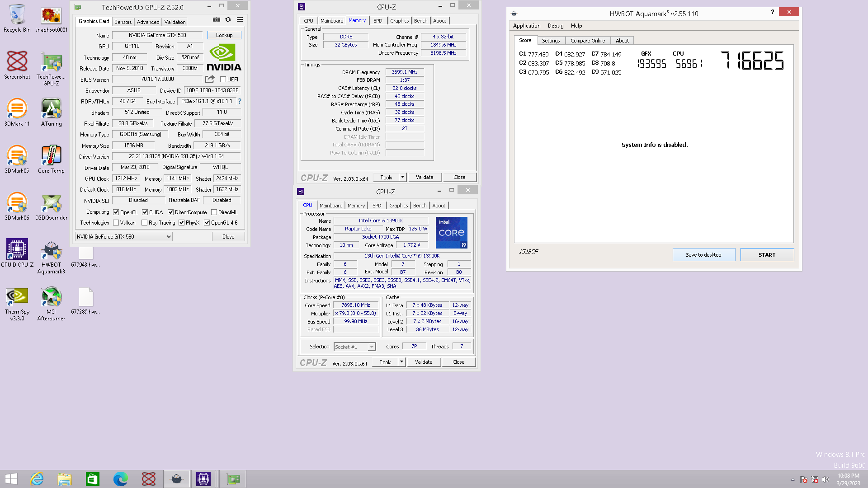Click Save to desktop in Aquamark
This screenshot has width=868, height=488.
[x=703, y=255]
